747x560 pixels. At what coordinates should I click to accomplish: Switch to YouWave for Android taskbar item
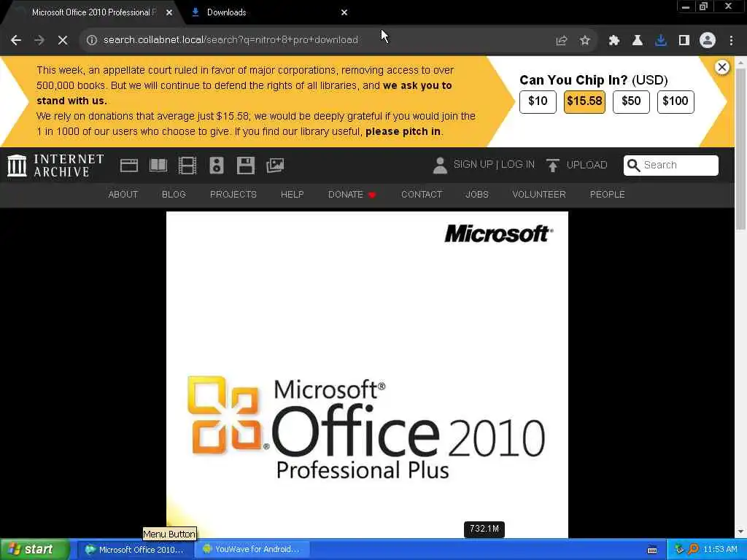252,550
